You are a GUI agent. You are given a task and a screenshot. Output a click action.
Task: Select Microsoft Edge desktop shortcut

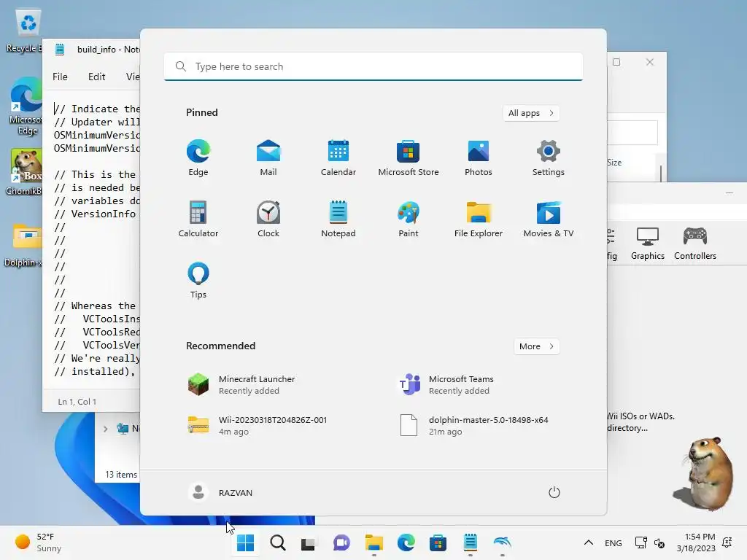[x=26, y=106]
